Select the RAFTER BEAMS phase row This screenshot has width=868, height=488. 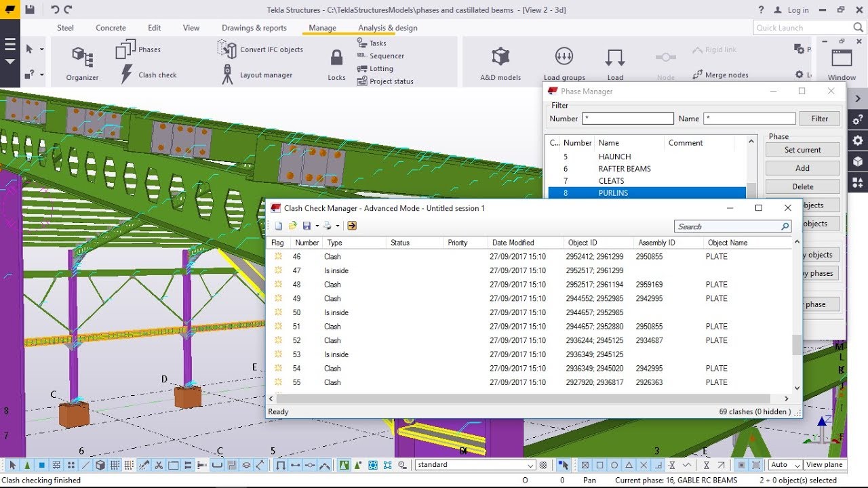pos(646,169)
